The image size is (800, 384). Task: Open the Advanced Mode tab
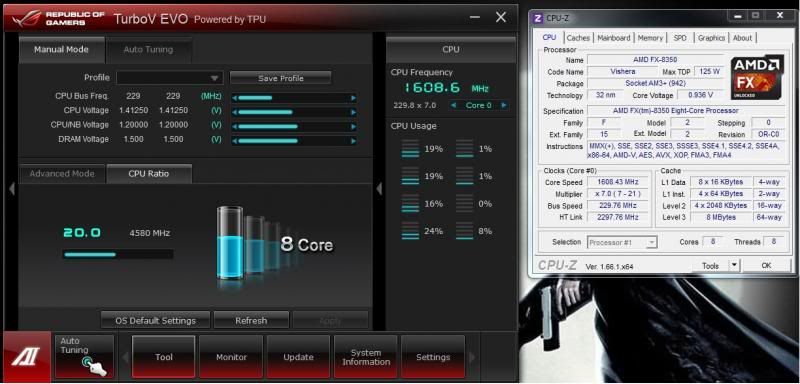click(62, 173)
